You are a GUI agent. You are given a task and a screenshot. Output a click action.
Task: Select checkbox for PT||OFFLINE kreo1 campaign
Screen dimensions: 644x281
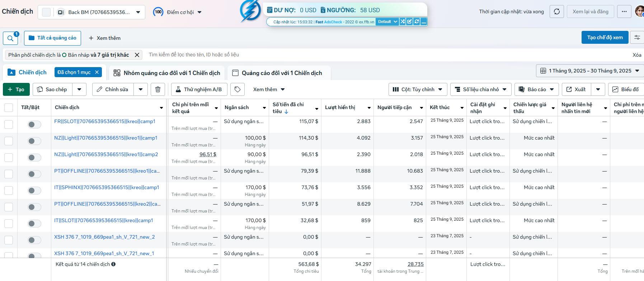9,174
